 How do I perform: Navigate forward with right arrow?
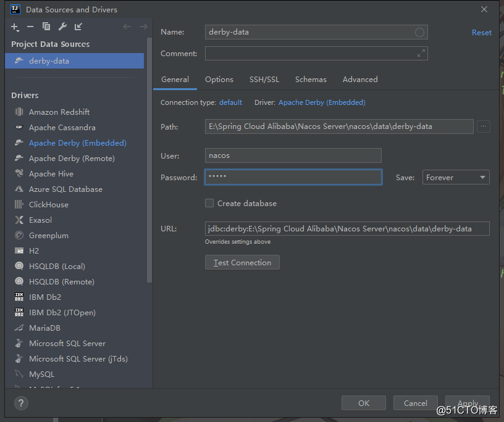point(143,27)
